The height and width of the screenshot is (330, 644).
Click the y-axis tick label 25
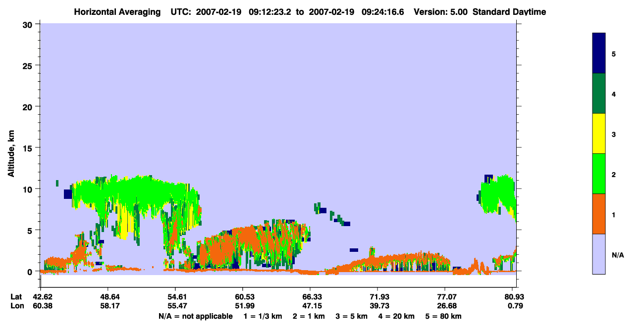coord(29,65)
